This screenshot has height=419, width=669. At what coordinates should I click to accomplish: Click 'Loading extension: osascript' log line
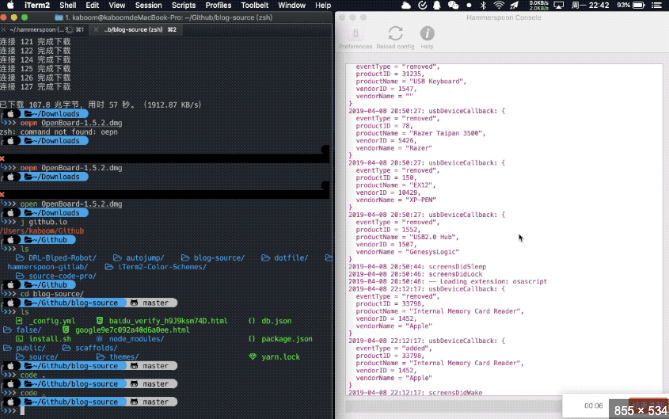pyautogui.click(x=448, y=282)
